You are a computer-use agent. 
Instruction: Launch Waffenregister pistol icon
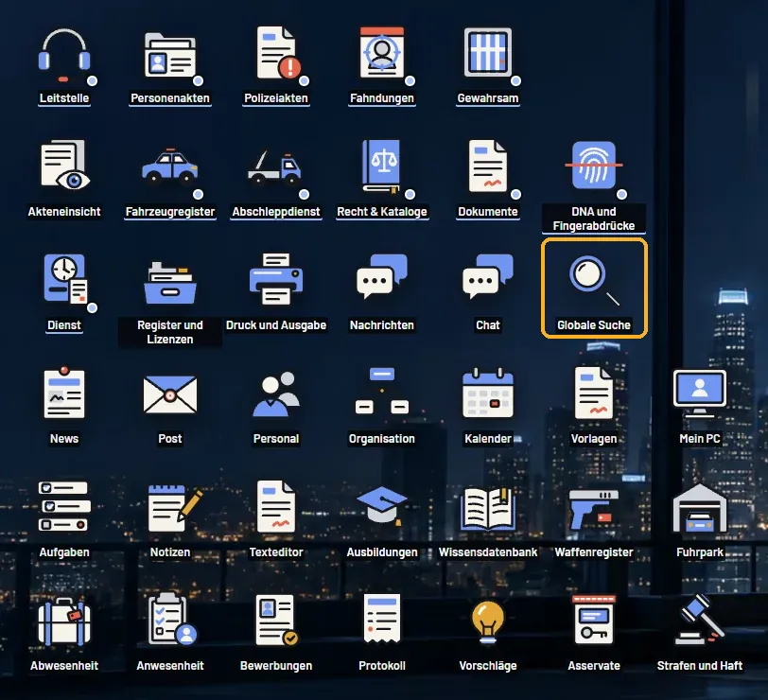point(594,510)
